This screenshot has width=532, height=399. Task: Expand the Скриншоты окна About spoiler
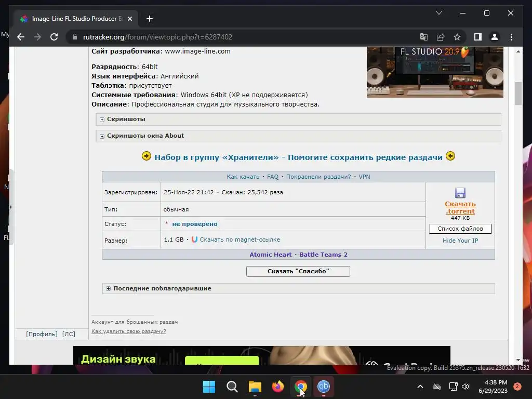point(298,136)
